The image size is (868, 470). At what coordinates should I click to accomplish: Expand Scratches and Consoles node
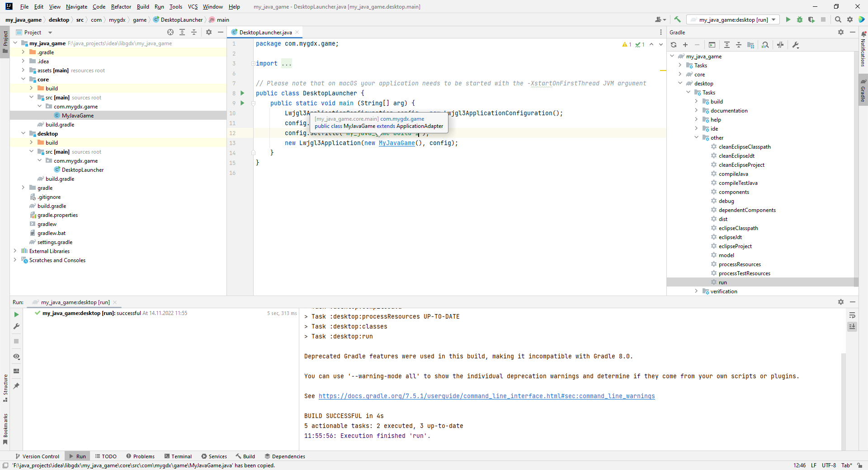tap(15, 260)
